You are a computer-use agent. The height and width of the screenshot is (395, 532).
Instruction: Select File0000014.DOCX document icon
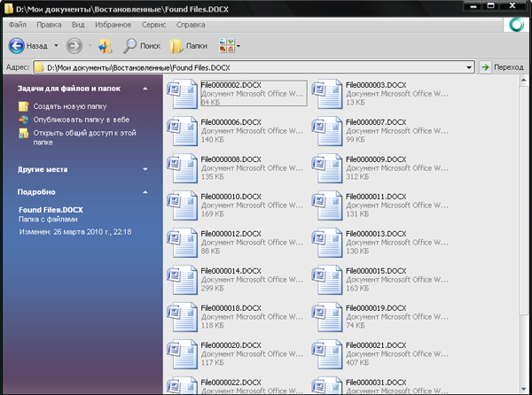[x=183, y=280]
